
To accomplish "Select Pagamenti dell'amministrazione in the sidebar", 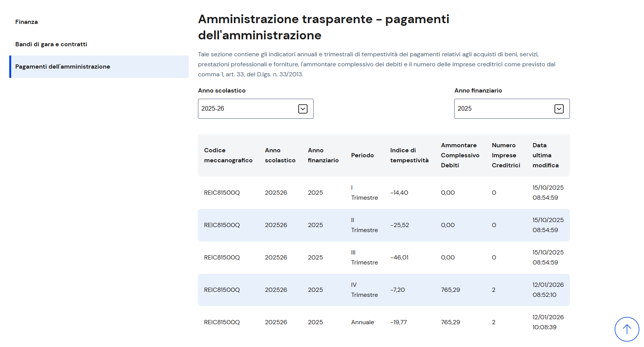I will pos(63,67).
